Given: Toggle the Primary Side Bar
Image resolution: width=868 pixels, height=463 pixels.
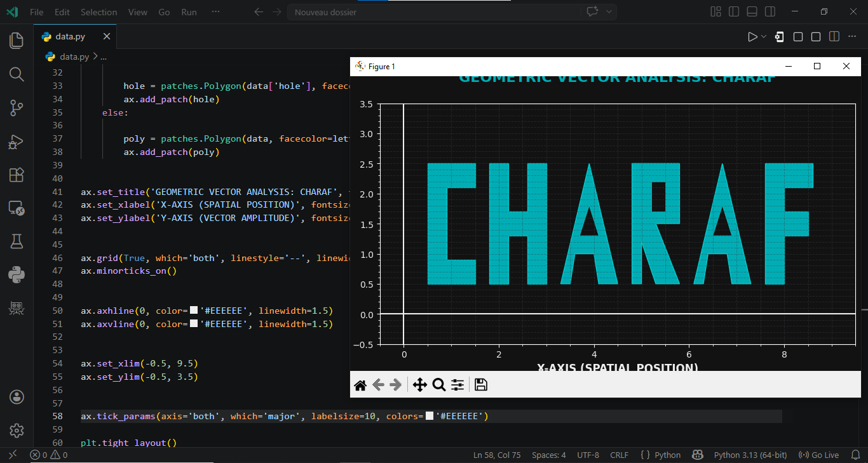Looking at the screenshot, I should click(734, 12).
